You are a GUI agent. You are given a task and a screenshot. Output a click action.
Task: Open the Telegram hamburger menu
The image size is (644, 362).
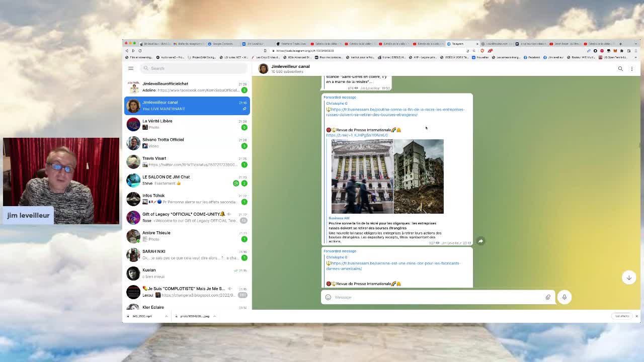[131, 68]
